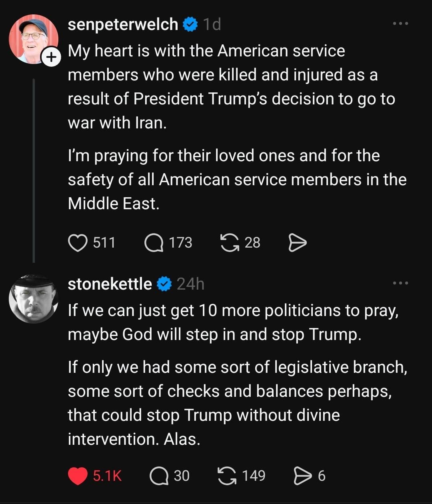The image size is (432, 504).
Task: Open replies on senpeterwelch's post
Action: click(x=154, y=243)
